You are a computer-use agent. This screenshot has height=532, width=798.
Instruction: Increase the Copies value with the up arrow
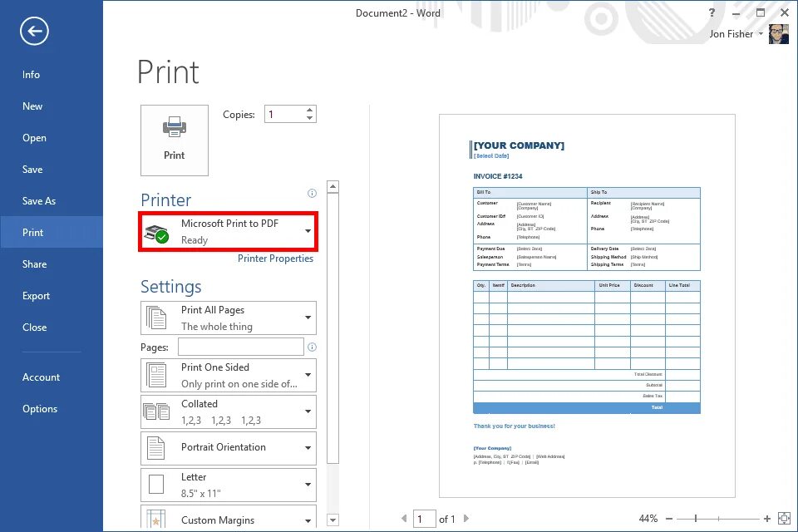click(309, 110)
